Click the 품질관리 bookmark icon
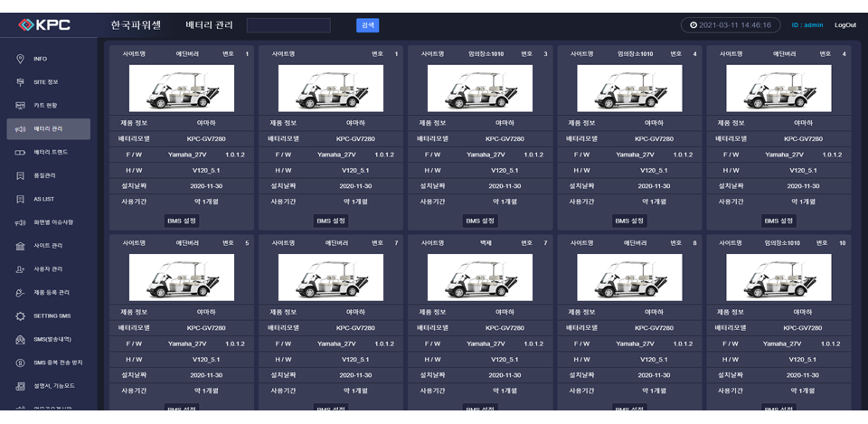 point(20,175)
